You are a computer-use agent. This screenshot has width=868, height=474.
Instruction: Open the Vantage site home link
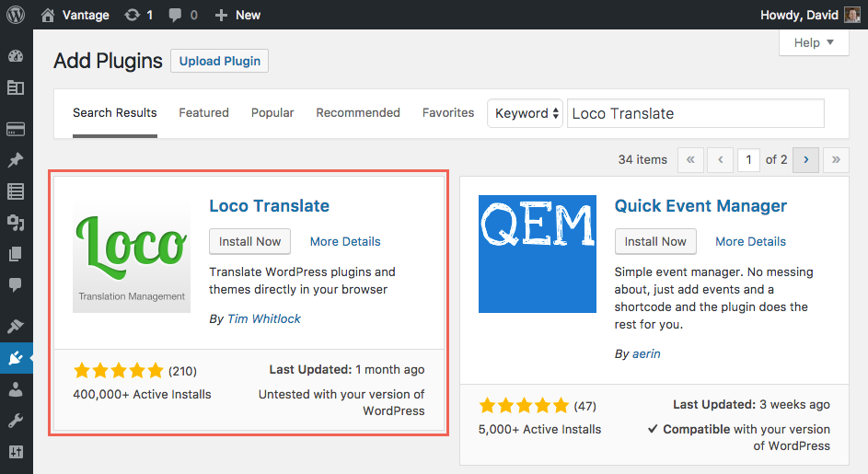point(75,15)
